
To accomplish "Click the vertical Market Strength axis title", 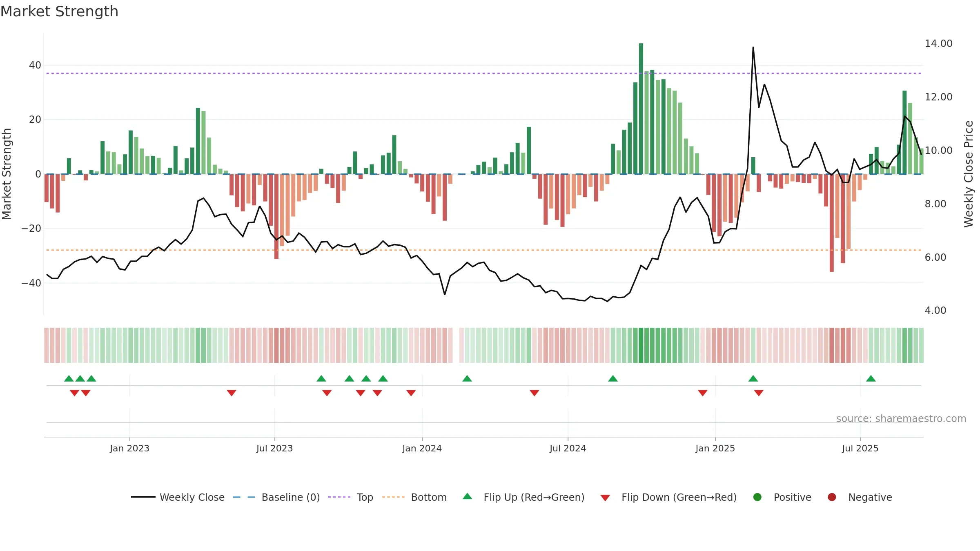I will pos(7,174).
